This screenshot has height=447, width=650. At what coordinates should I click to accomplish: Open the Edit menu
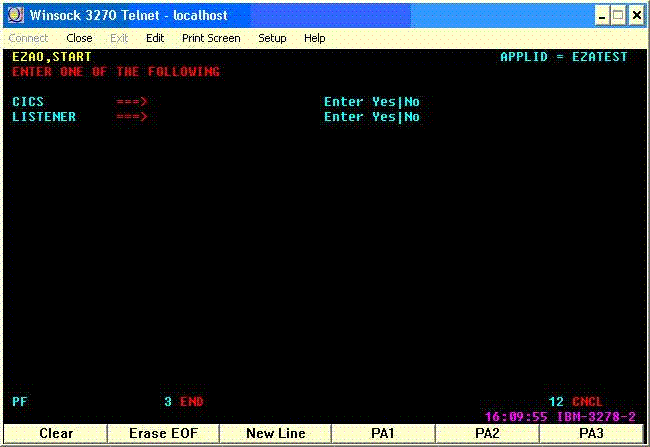(155, 38)
